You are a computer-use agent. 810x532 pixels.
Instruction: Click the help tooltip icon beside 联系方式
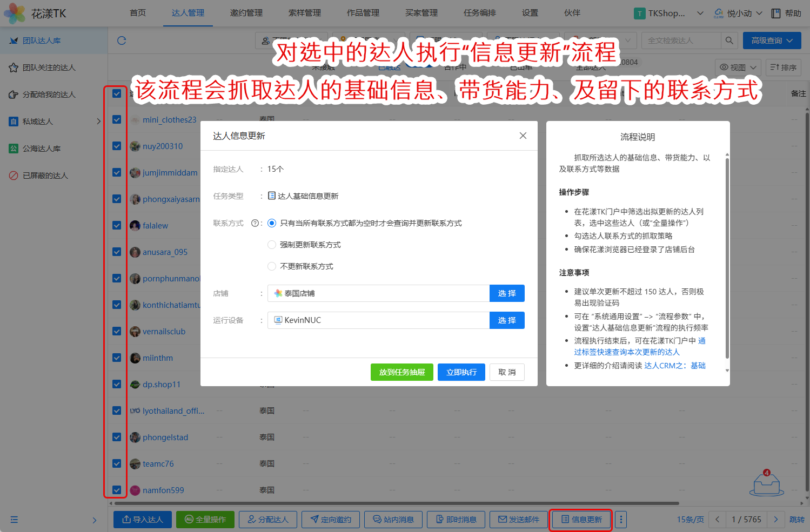[x=255, y=223]
